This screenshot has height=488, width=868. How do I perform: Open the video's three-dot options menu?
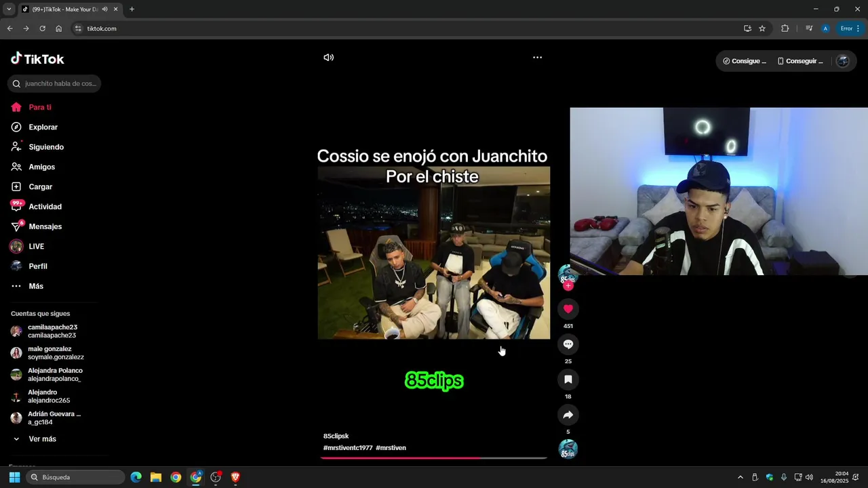coord(537,58)
